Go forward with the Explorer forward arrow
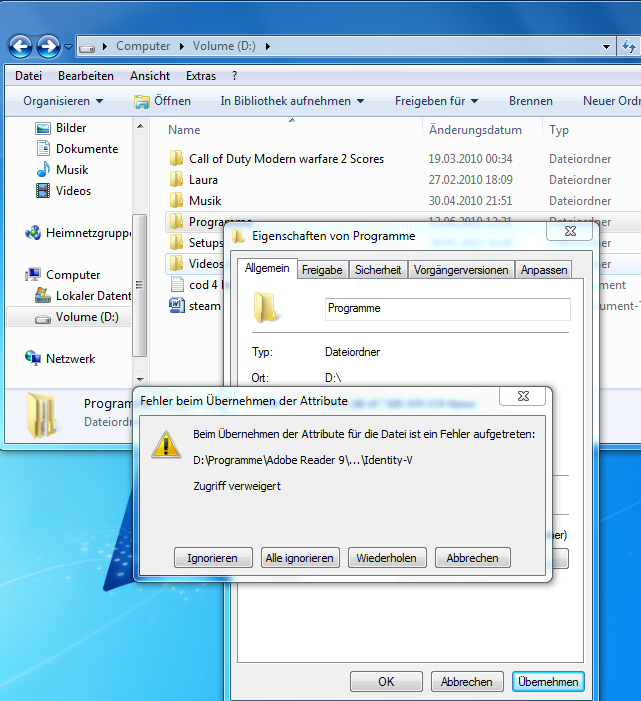Screen dimensions: 641x701 (x=48, y=46)
